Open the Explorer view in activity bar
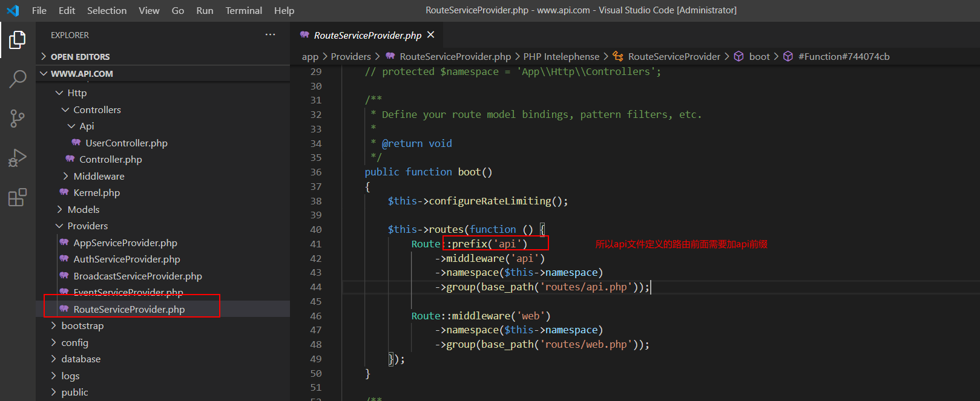 18,40
